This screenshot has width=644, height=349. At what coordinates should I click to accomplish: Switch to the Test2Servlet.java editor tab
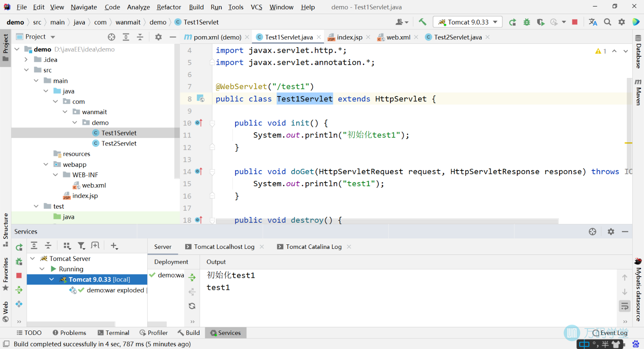tap(458, 37)
